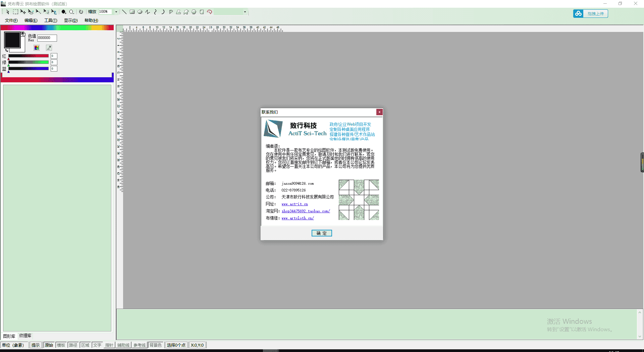Pick the straight line drawing tool
Image resolution: width=644 pixels, height=352 pixels.
[124, 12]
